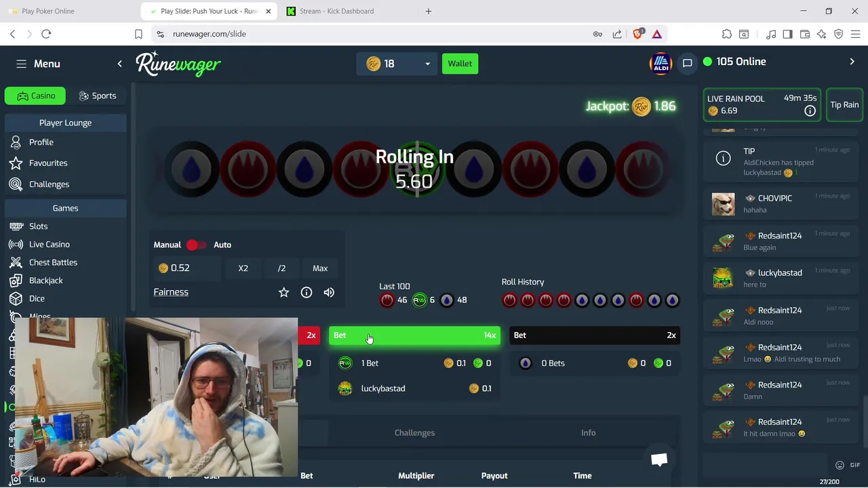Close the Play Slide browser tab
The height and width of the screenshot is (488, 868).
coord(268,12)
